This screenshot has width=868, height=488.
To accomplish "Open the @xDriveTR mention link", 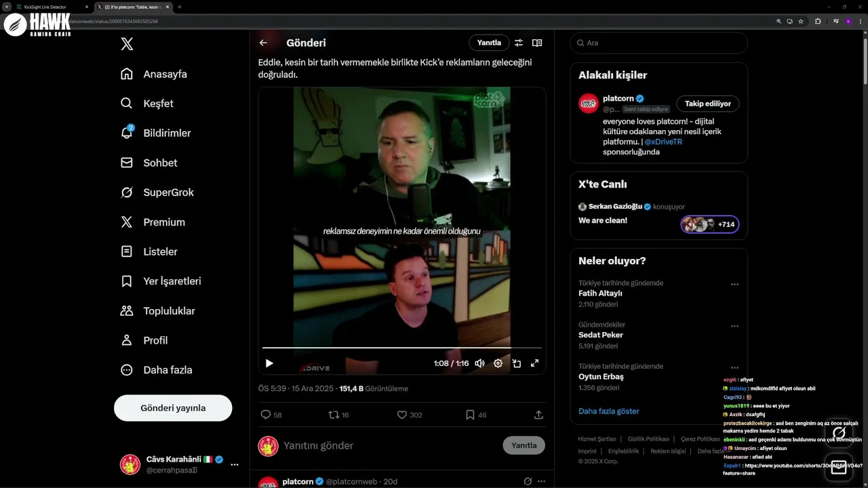I will pos(663,142).
